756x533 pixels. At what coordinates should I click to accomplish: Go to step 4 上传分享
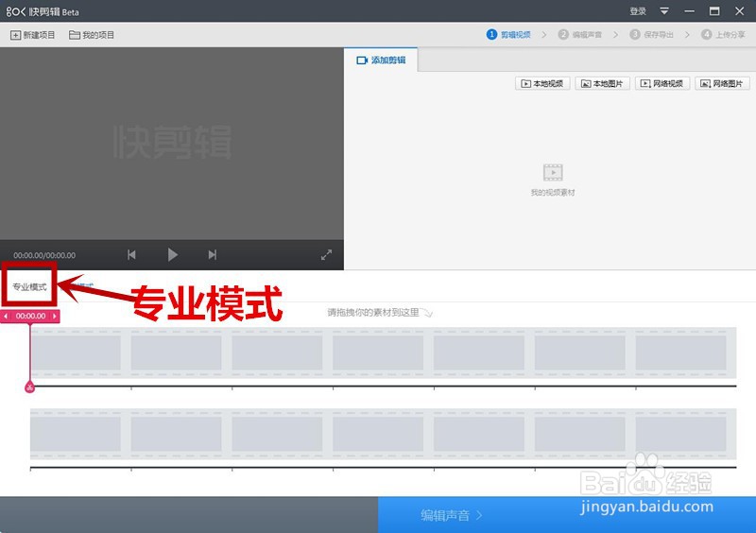[x=723, y=35]
